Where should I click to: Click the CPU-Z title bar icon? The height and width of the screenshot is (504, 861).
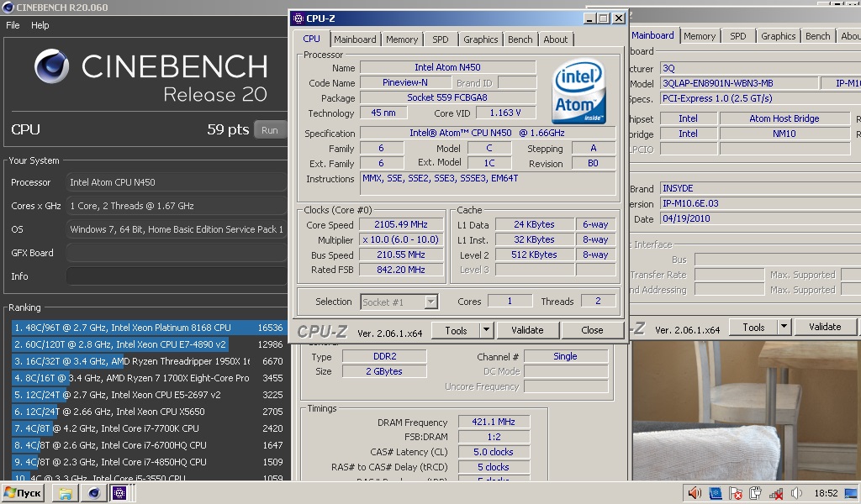(x=298, y=18)
